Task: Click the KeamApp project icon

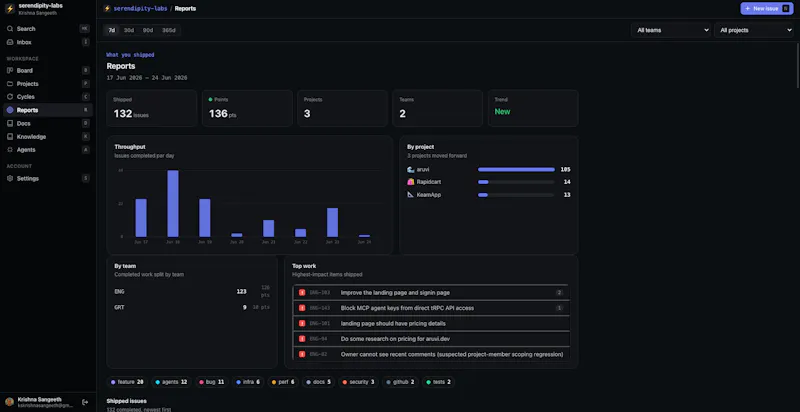Action: coord(411,195)
